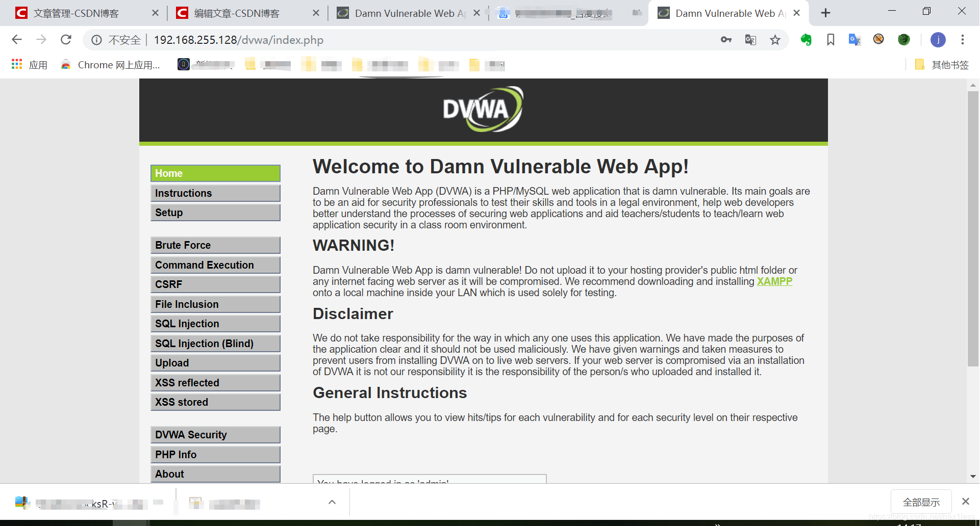This screenshot has width=980, height=526.
Task: Open the DVWA Security settings
Action: click(x=215, y=435)
